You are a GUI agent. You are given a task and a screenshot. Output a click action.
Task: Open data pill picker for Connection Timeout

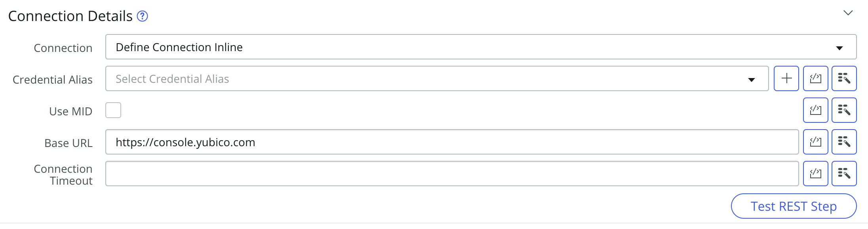pyautogui.click(x=844, y=174)
